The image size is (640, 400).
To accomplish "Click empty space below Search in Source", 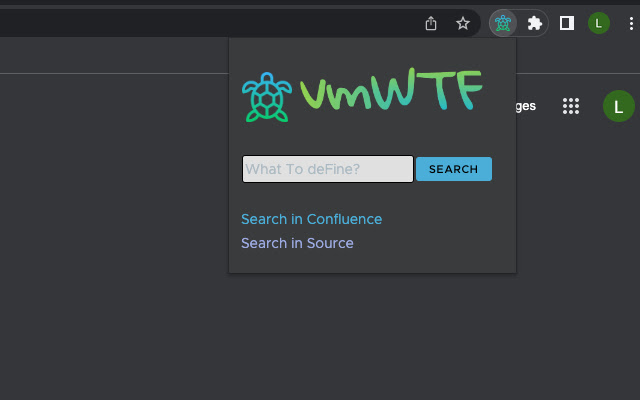I will point(370,262).
